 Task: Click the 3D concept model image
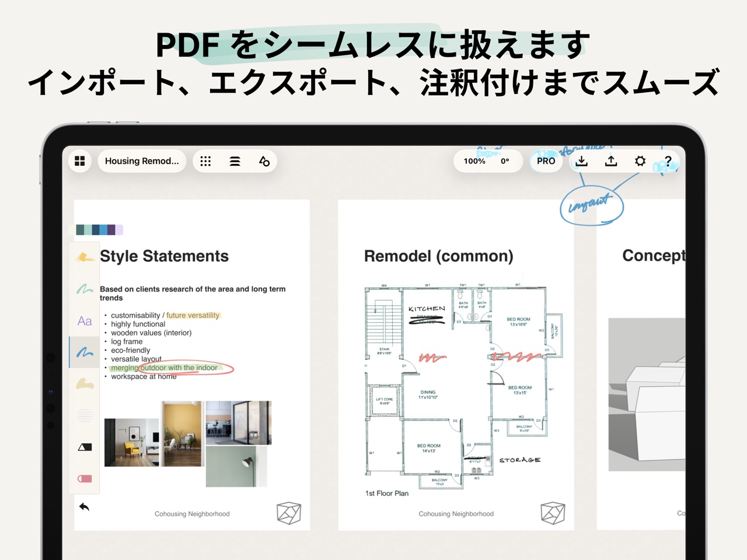point(647,394)
